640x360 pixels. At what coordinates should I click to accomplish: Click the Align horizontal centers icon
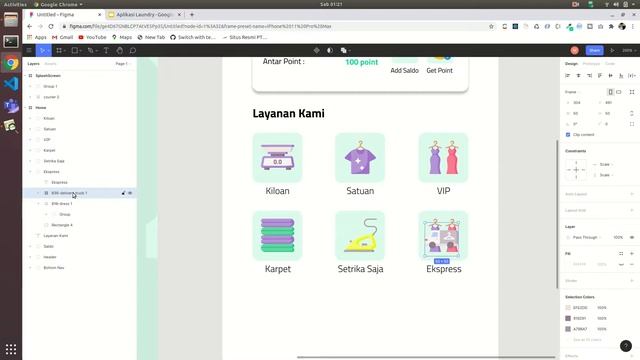pos(578,76)
